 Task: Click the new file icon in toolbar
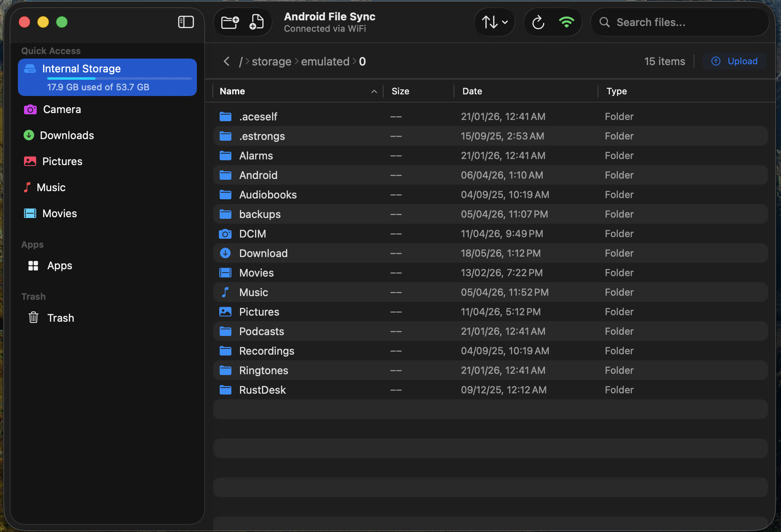256,22
